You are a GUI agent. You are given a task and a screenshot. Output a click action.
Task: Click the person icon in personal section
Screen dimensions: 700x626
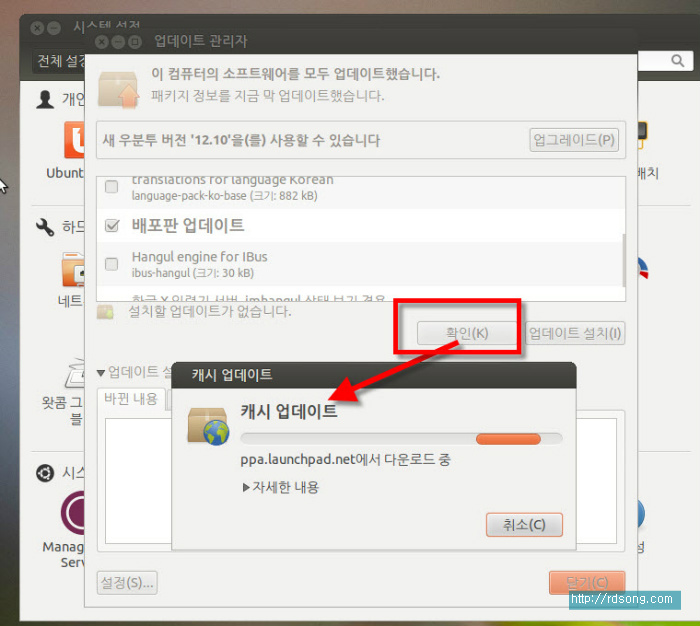point(45,99)
